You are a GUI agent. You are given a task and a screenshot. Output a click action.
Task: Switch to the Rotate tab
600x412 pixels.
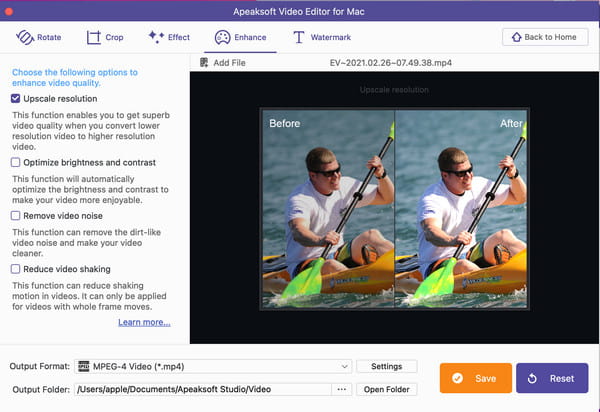pyautogui.click(x=39, y=37)
